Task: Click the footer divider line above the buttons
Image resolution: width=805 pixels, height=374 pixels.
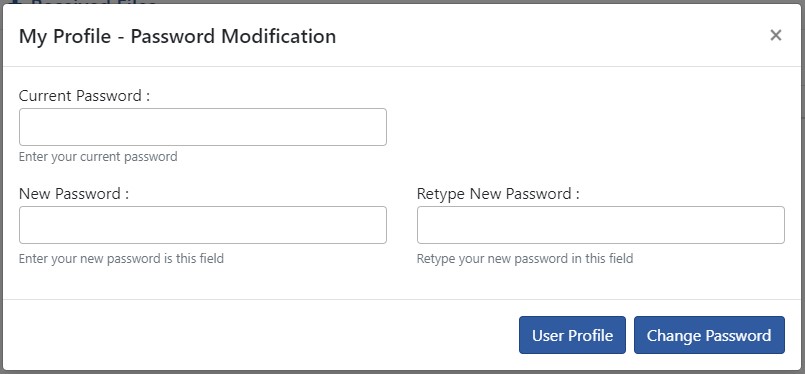Action: (x=402, y=299)
